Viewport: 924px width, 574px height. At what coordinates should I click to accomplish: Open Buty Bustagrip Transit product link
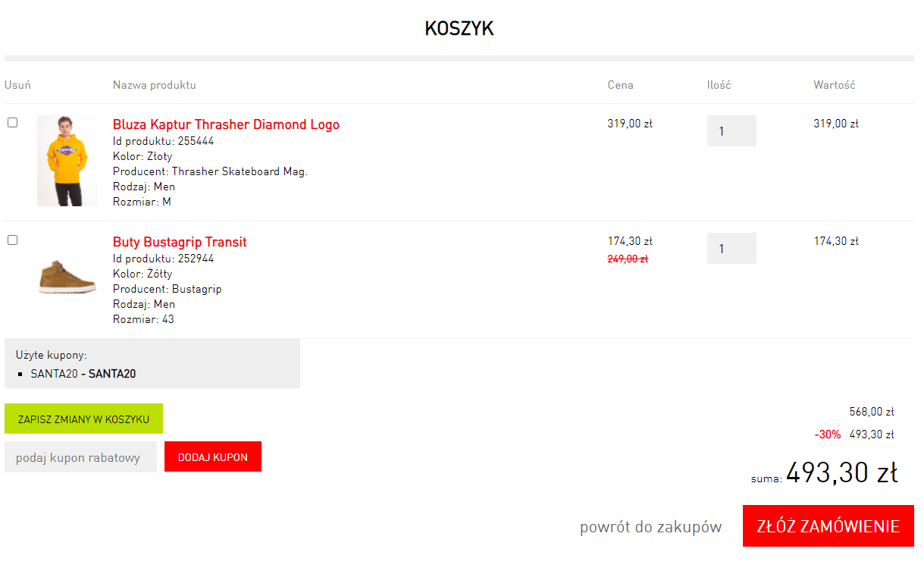point(180,242)
